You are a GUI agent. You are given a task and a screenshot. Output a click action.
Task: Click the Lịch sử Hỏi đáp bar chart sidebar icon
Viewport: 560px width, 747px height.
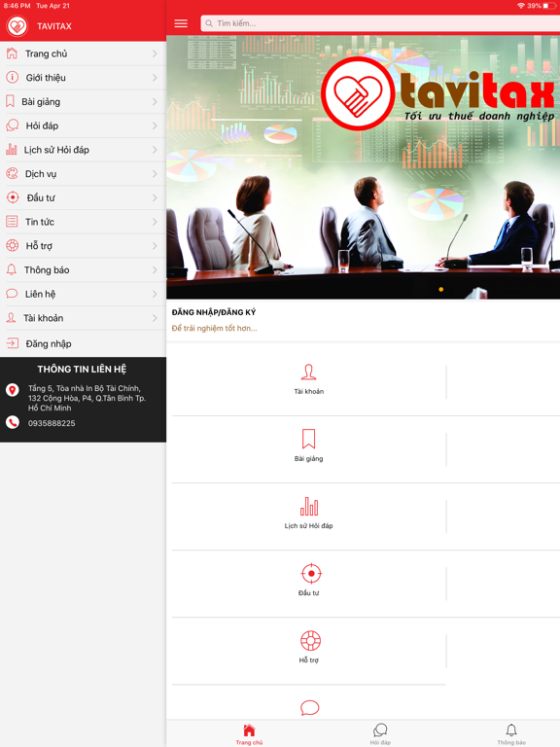(12, 150)
